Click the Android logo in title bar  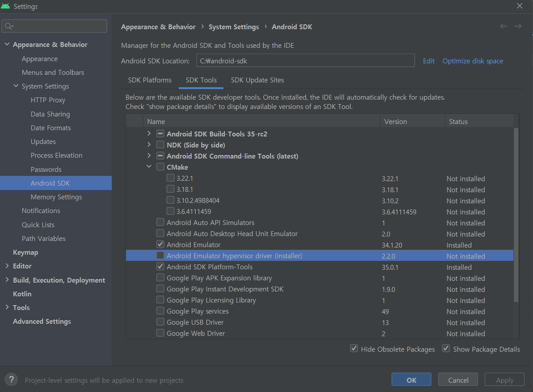[x=6, y=6]
